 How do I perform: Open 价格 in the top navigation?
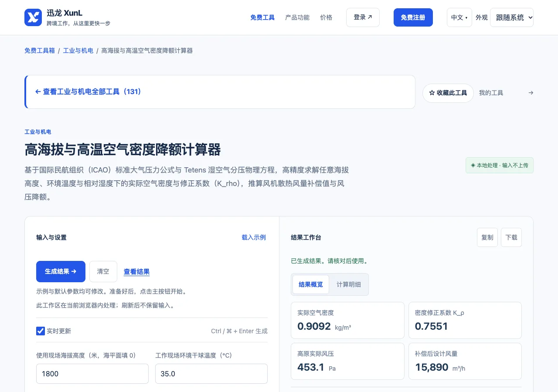(326, 17)
